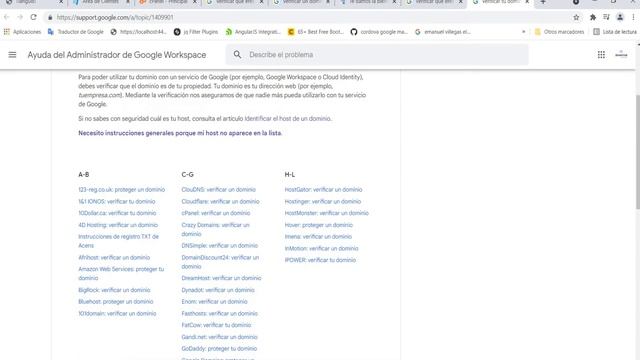Click Ayuda del Administrador de Google Workspace title
The width and height of the screenshot is (640, 360).
pyautogui.click(x=117, y=55)
